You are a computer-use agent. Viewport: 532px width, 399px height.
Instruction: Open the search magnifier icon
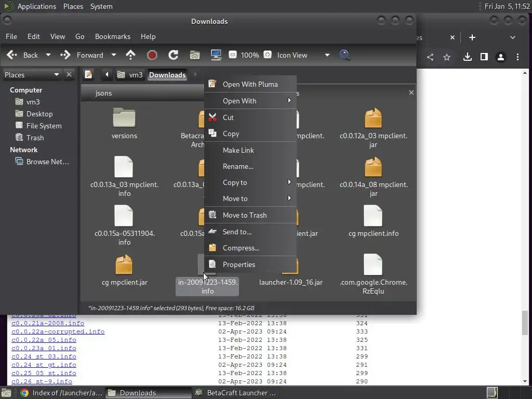coord(345,55)
